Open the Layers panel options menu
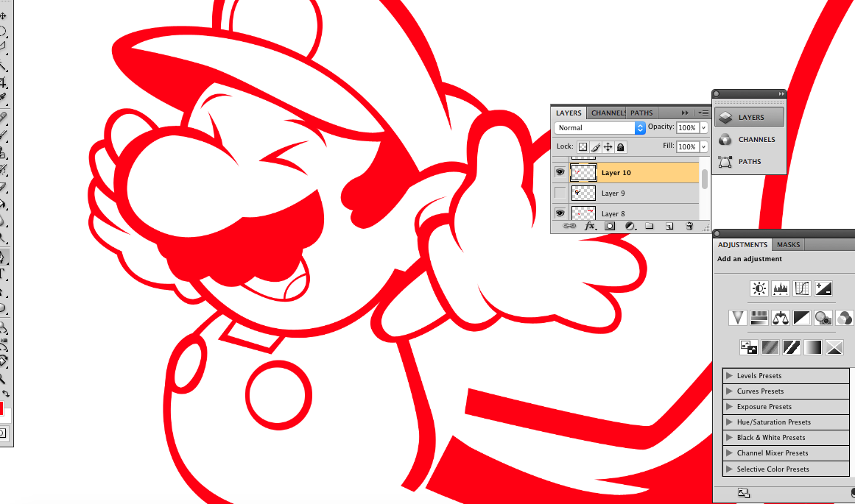This screenshot has width=855, height=504. coord(703,113)
